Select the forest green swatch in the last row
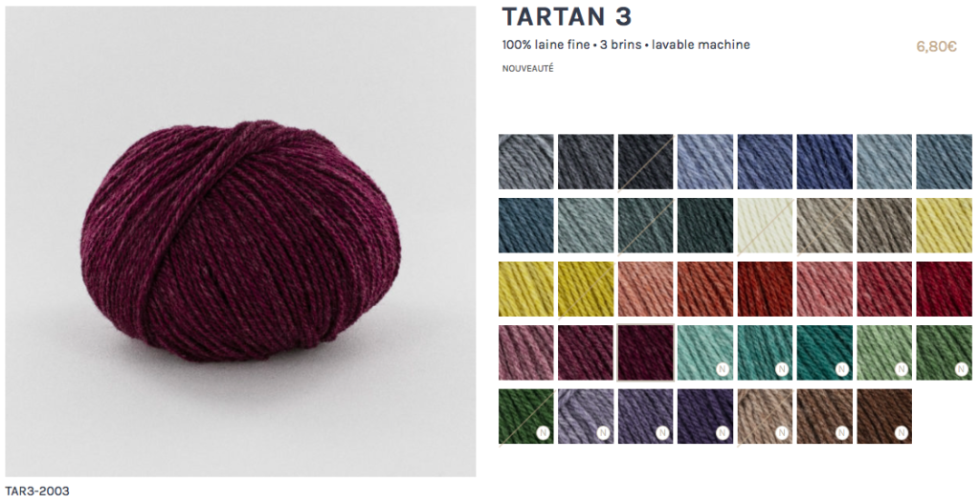The height and width of the screenshot is (504, 980). click(525, 416)
